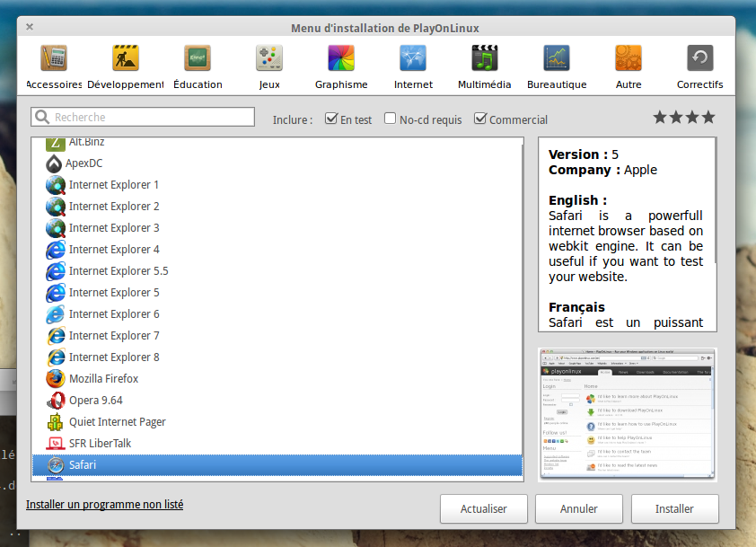Click the Safari compass icon
The width and height of the screenshot is (756, 547).
coord(56,465)
